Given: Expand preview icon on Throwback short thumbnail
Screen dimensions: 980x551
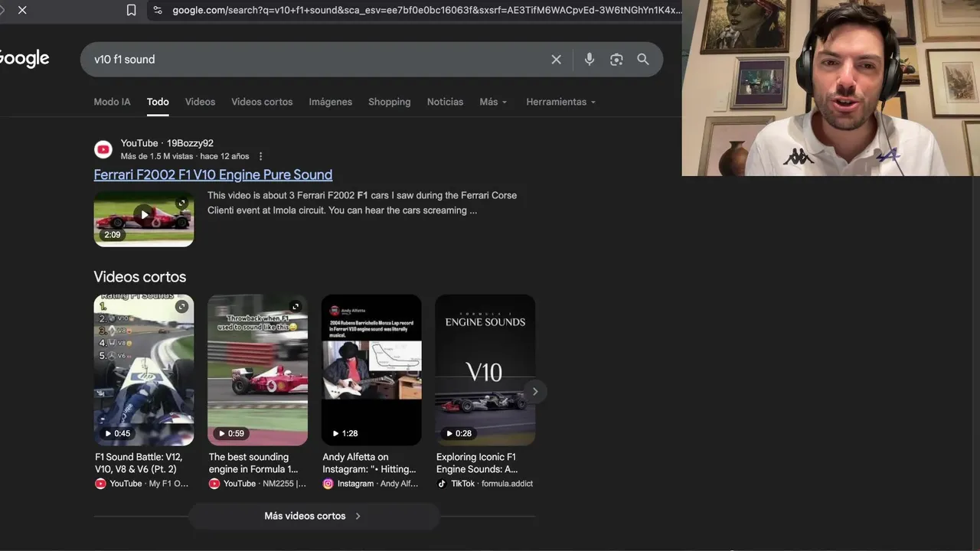Looking at the screenshot, I should tap(296, 307).
